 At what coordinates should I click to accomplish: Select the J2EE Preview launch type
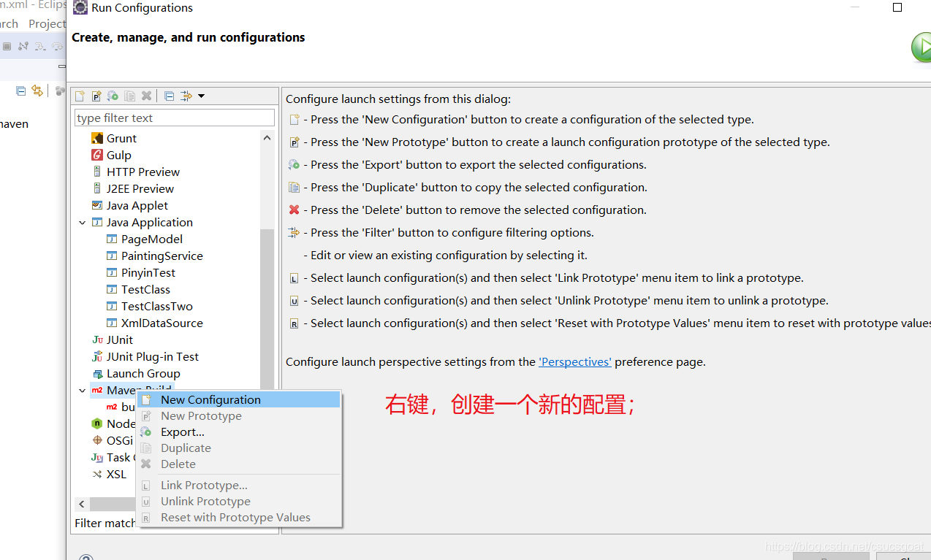pyautogui.click(x=133, y=188)
